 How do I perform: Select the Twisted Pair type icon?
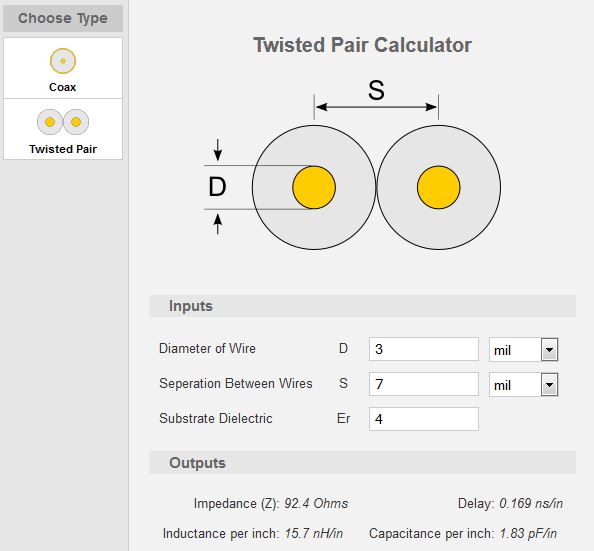(x=63, y=122)
